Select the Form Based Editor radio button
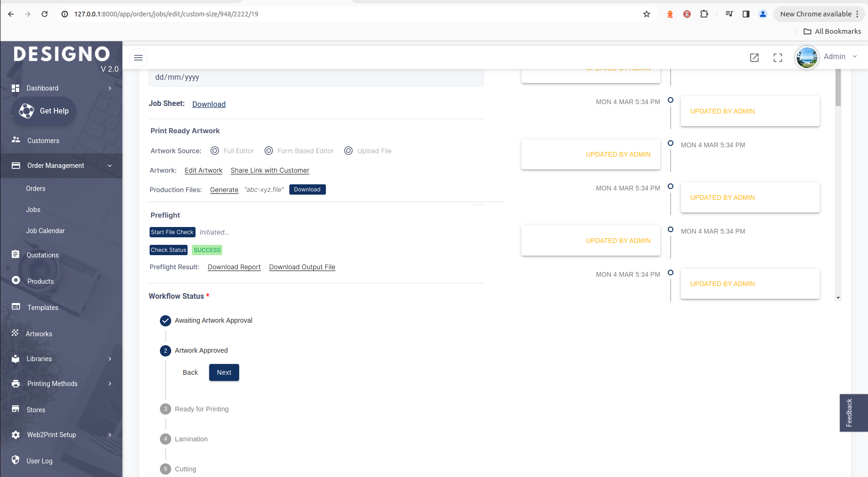This screenshot has width=868, height=477. click(269, 151)
